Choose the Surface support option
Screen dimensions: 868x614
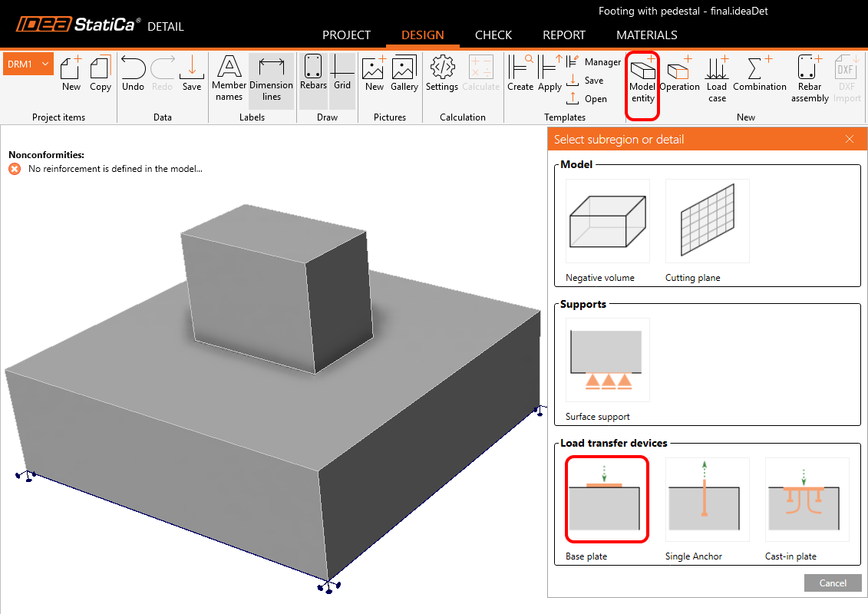[x=607, y=361]
